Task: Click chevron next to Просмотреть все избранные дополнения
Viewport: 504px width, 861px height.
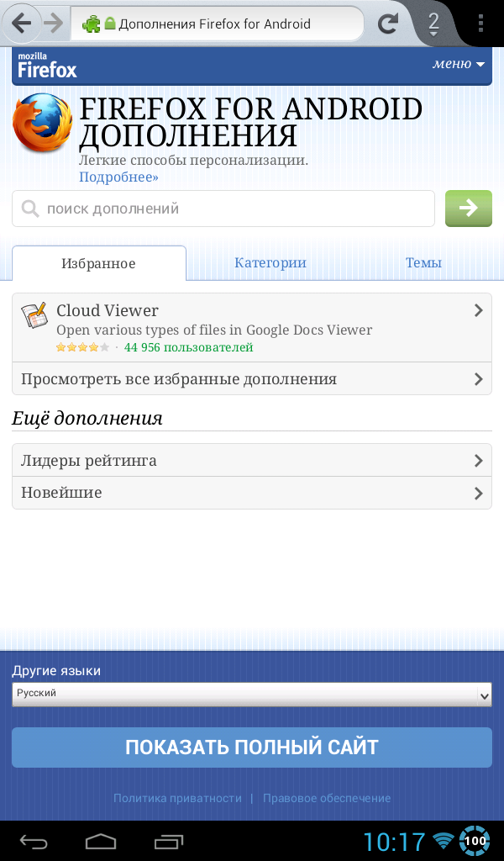Action: (478, 379)
